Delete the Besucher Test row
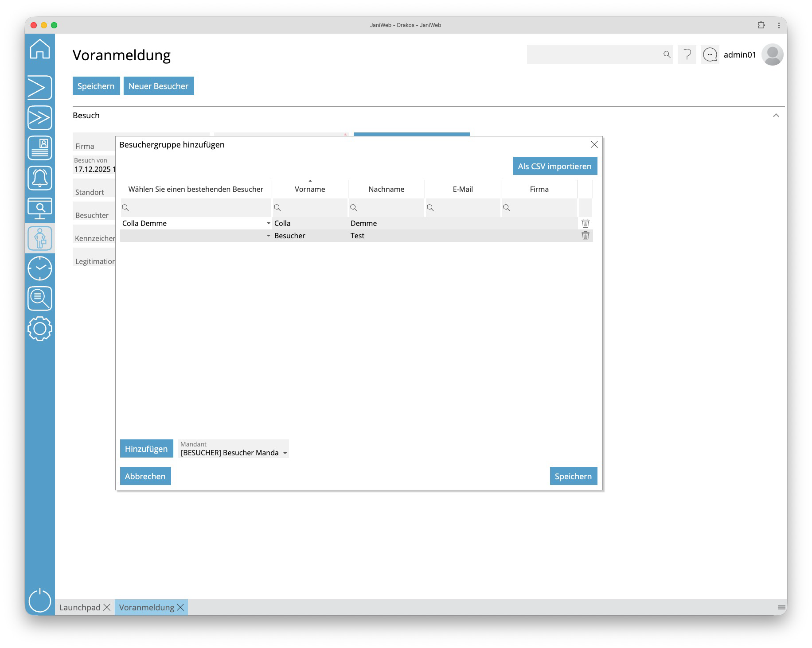812x648 pixels. point(585,236)
